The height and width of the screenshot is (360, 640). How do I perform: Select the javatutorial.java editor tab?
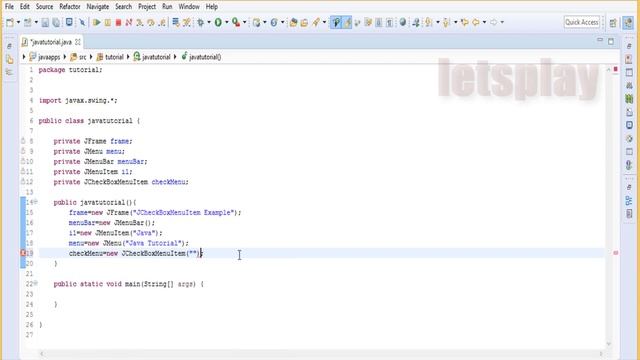point(51,42)
